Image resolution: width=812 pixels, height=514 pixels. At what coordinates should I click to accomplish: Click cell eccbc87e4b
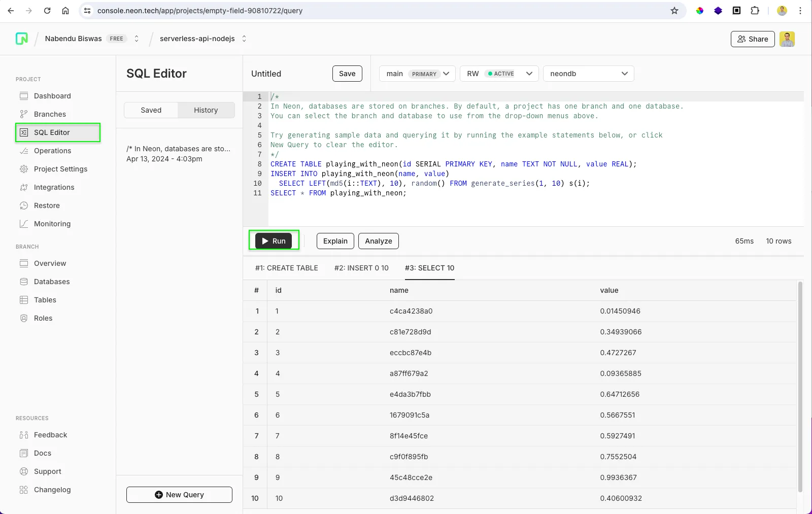click(411, 353)
